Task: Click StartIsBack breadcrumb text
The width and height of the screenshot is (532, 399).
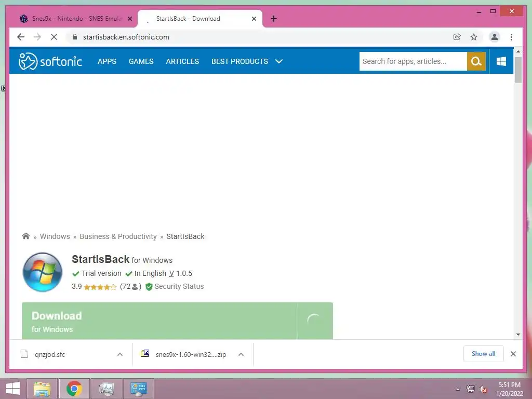Action: click(185, 236)
